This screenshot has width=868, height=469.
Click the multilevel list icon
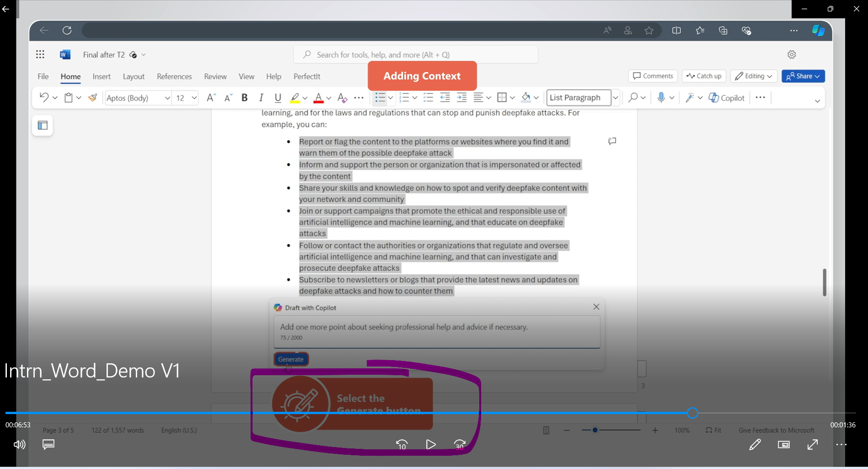tap(428, 97)
